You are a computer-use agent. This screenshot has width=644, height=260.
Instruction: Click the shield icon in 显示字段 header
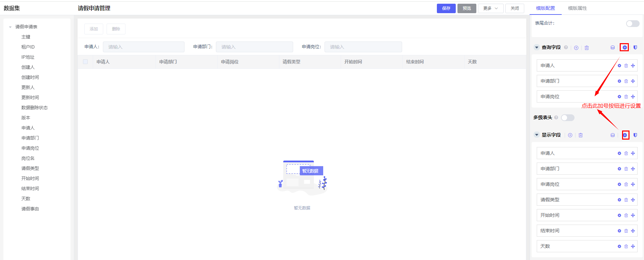point(635,135)
